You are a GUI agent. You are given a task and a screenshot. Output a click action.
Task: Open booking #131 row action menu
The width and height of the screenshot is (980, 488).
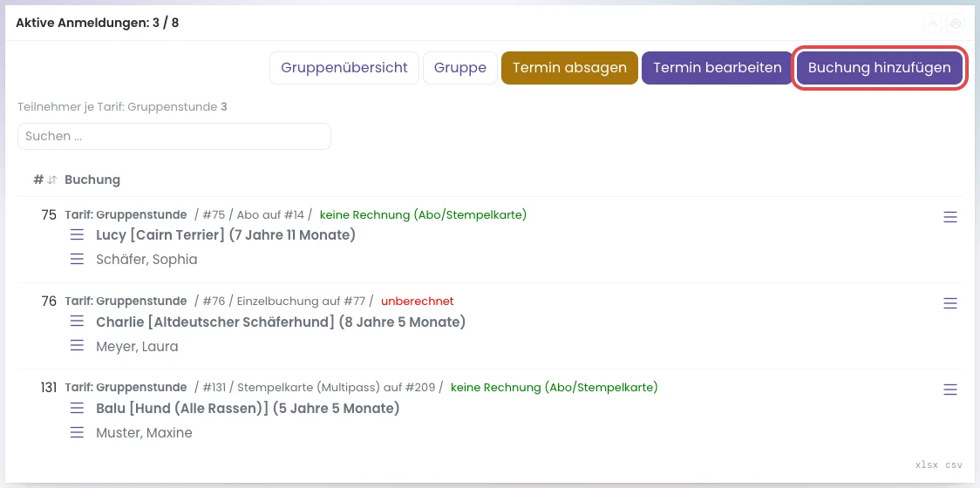[950, 390]
